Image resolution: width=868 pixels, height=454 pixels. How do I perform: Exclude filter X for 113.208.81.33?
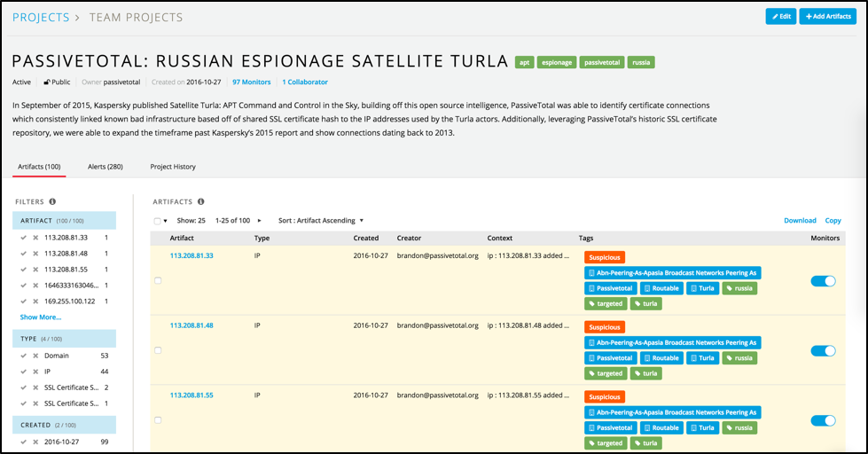(35, 238)
